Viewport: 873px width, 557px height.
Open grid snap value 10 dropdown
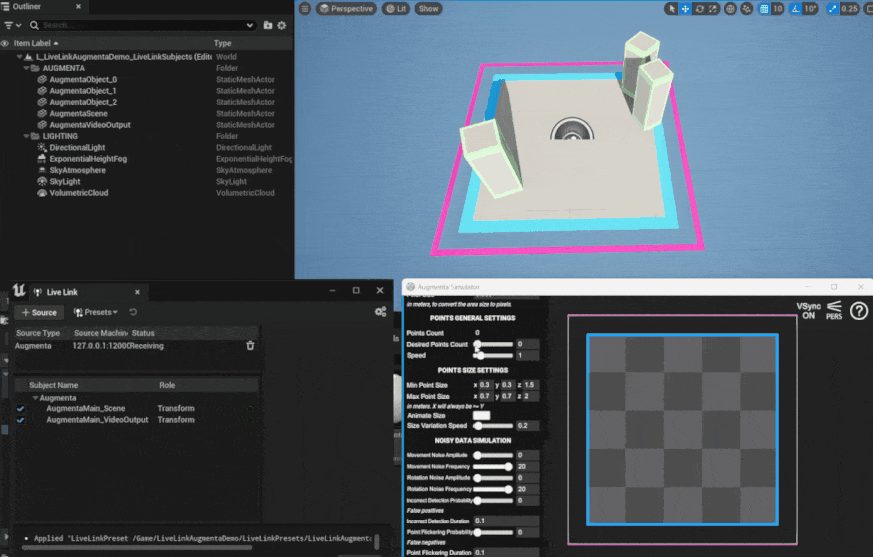coord(778,8)
